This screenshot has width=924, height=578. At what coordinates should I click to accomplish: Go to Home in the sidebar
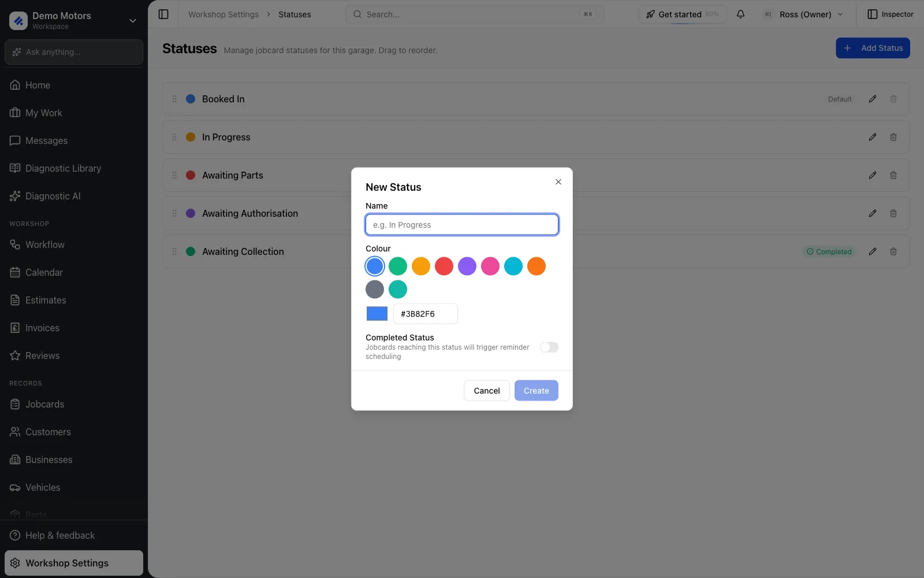(x=74, y=85)
